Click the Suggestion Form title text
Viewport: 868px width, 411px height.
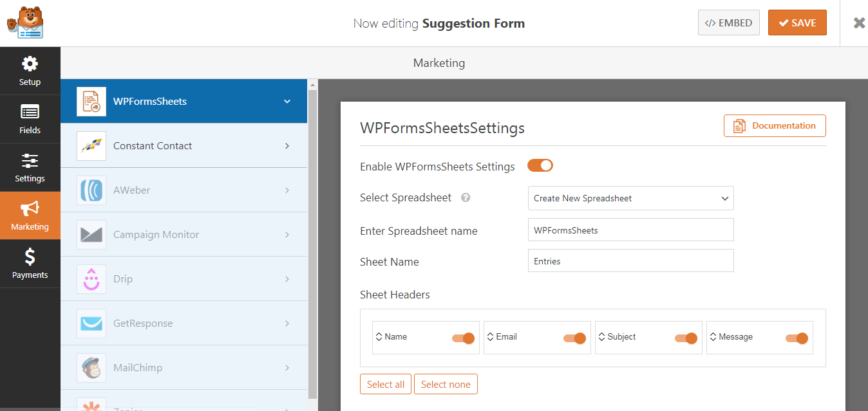[473, 24]
